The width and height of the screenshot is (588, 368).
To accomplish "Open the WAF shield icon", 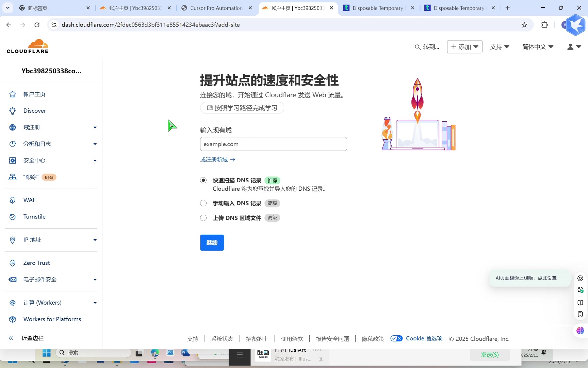I will pos(13,200).
